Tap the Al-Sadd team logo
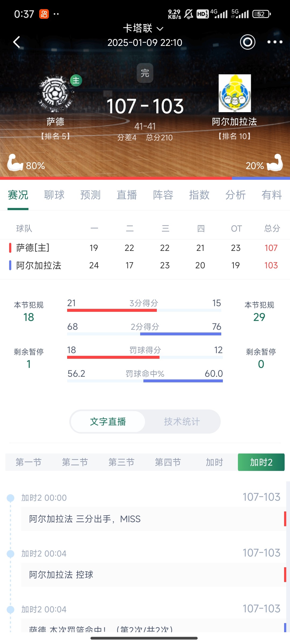290x644 pixels. coord(55,94)
